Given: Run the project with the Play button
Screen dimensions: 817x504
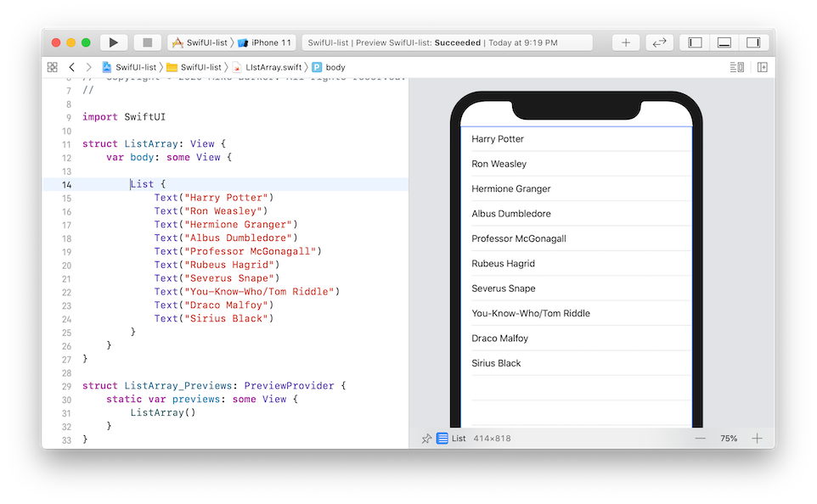Looking at the screenshot, I should click(114, 42).
